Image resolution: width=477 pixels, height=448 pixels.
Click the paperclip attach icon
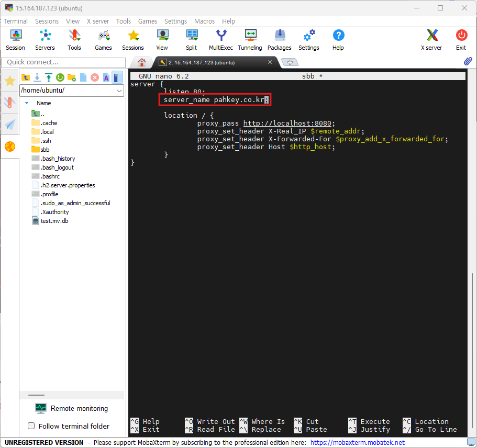[x=468, y=61]
